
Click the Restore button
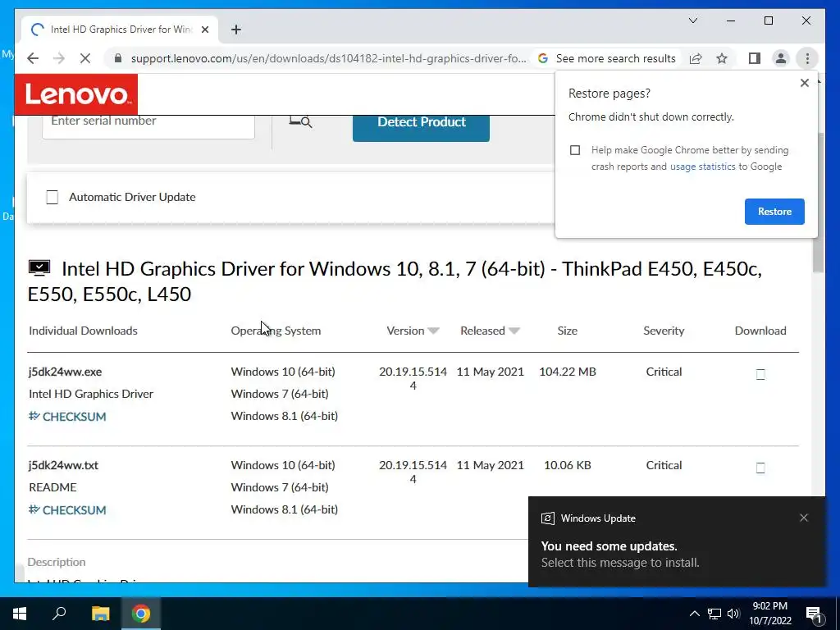(774, 212)
